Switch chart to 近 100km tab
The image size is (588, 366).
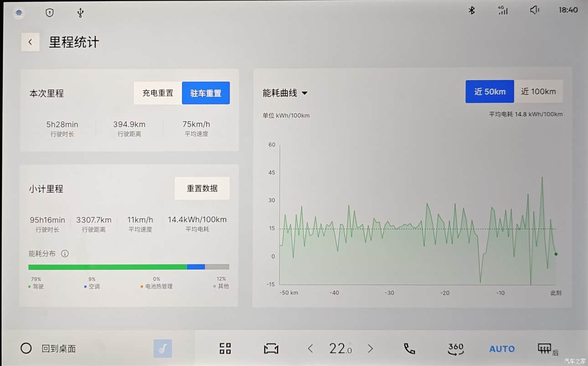pyautogui.click(x=538, y=92)
